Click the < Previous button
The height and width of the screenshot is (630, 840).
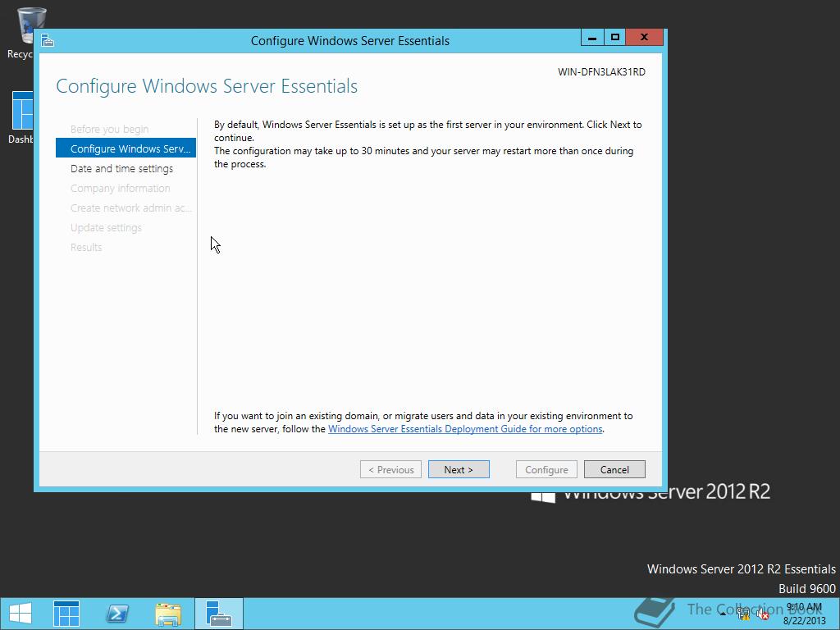[390, 469]
